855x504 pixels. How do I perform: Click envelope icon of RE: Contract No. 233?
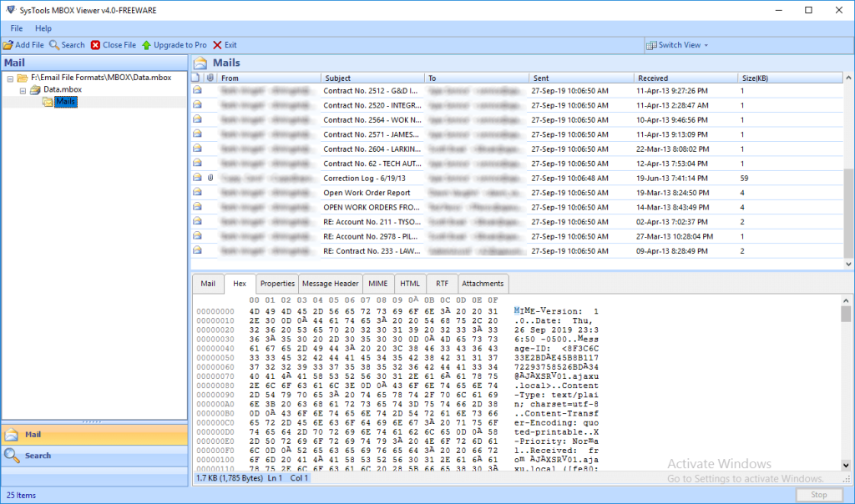(x=197, y=250)
